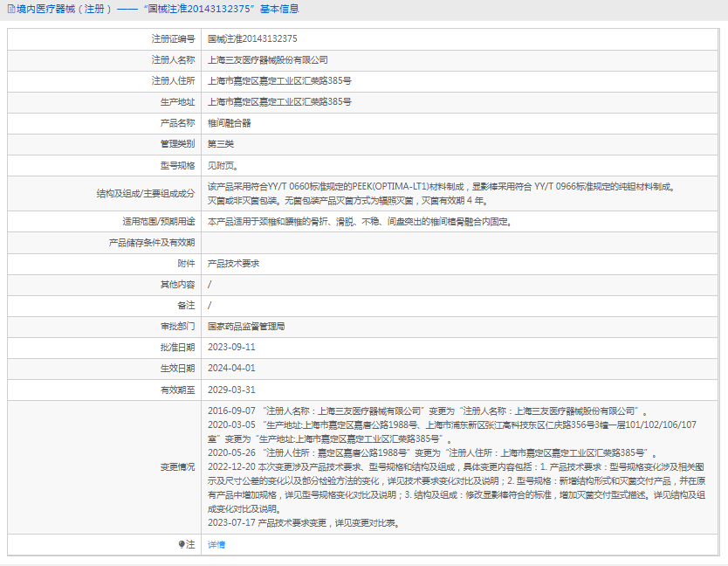Click effective date 2024-04-01

click(231, 368)
